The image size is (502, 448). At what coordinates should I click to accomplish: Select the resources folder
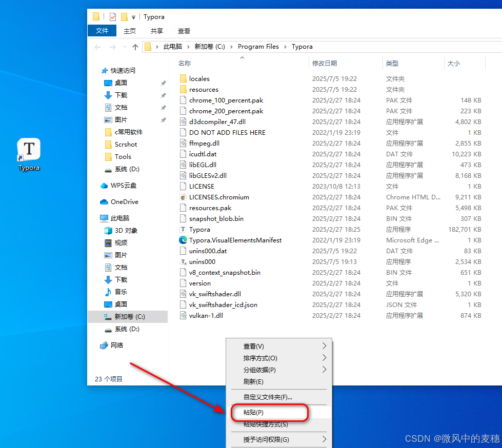tap(199, 90)
